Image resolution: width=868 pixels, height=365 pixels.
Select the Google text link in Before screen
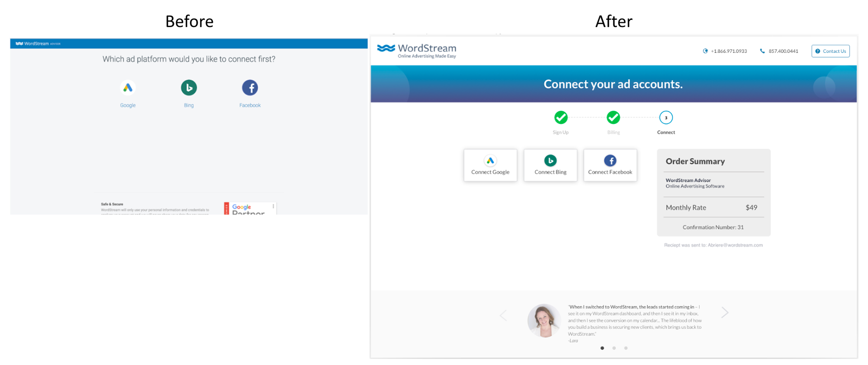point(128,105)
